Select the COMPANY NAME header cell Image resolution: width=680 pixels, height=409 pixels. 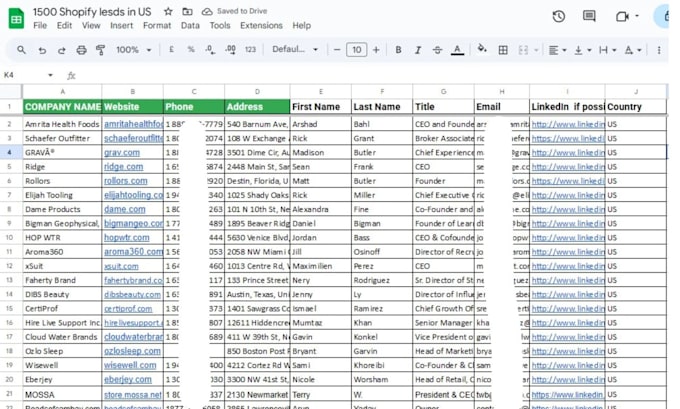(x=62, y=107)
